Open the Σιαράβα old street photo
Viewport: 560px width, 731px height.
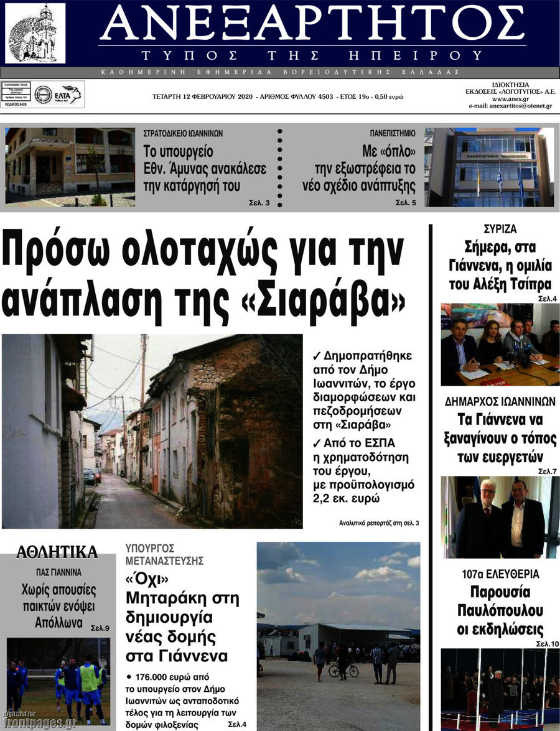pos(152,431)
